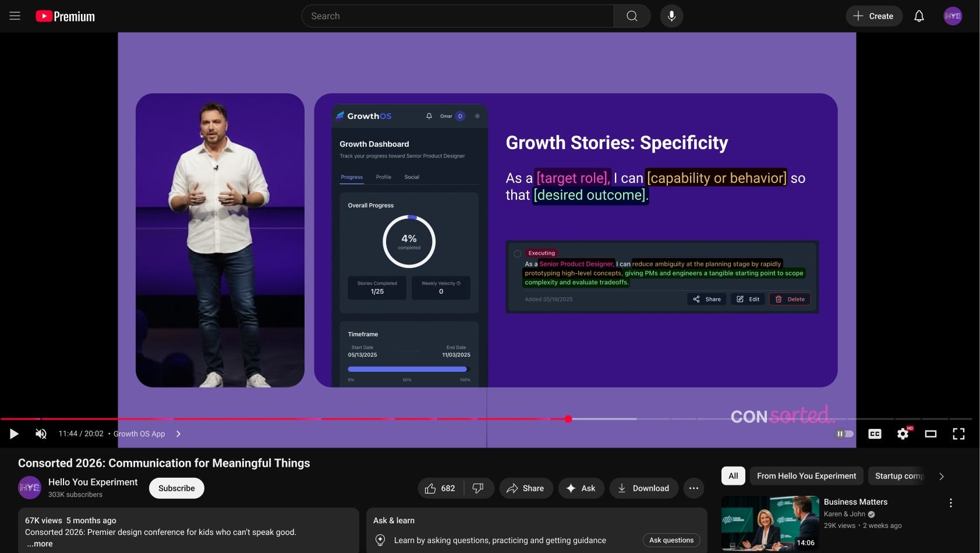Go to YouTube Premium home logo
Viewport: 980px width, 553px height.
65,16
